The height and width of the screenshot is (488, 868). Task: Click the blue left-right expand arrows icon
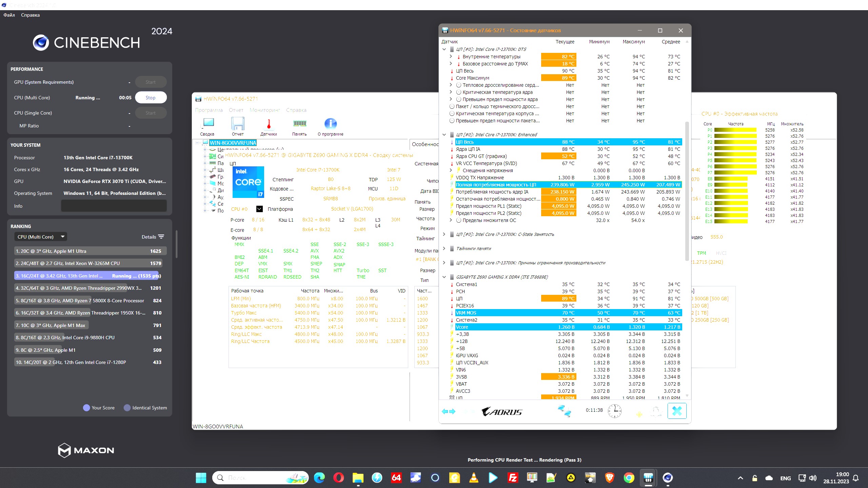(448, 411)
